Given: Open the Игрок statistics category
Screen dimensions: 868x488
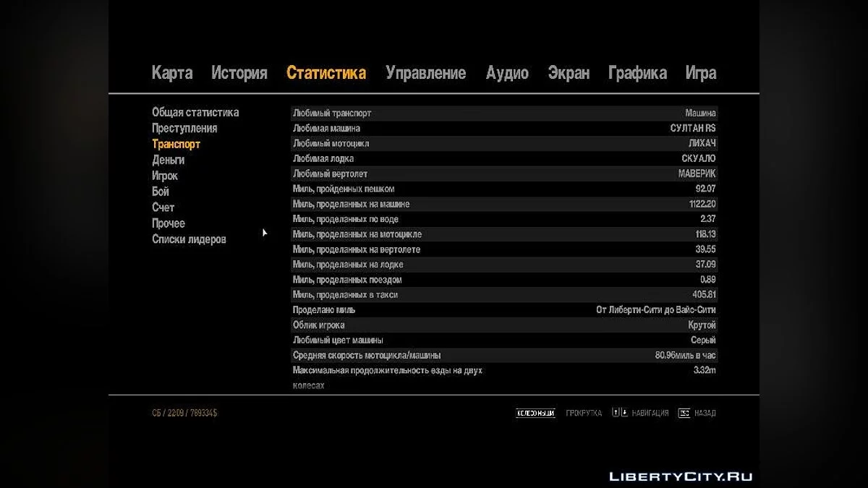Looking at the screenshot, I should [165, 176].
